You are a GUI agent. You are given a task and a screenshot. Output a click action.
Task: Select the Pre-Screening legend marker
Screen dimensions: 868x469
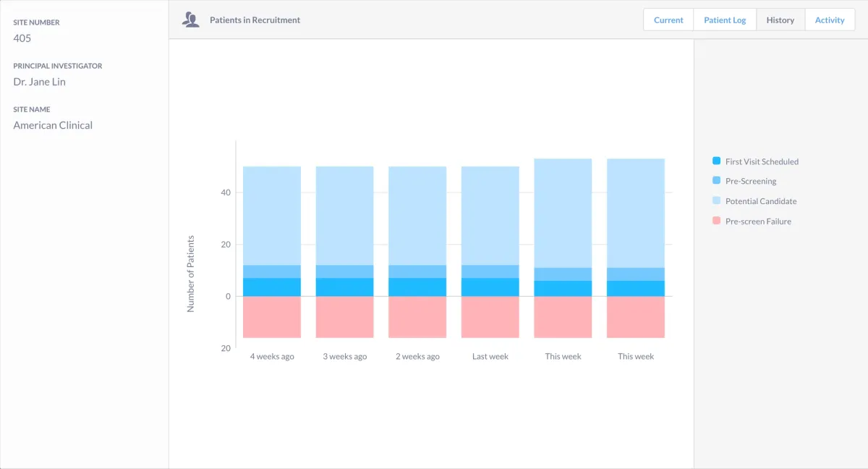[715, 181]
